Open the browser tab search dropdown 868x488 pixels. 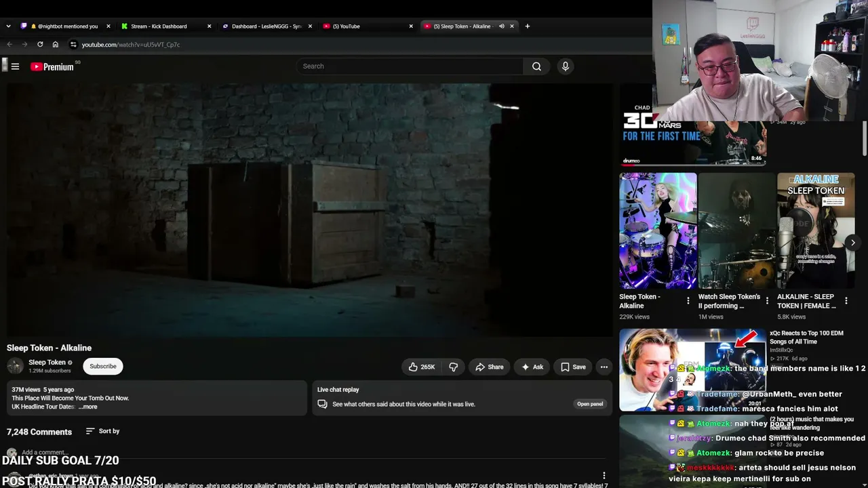point(8,26)
